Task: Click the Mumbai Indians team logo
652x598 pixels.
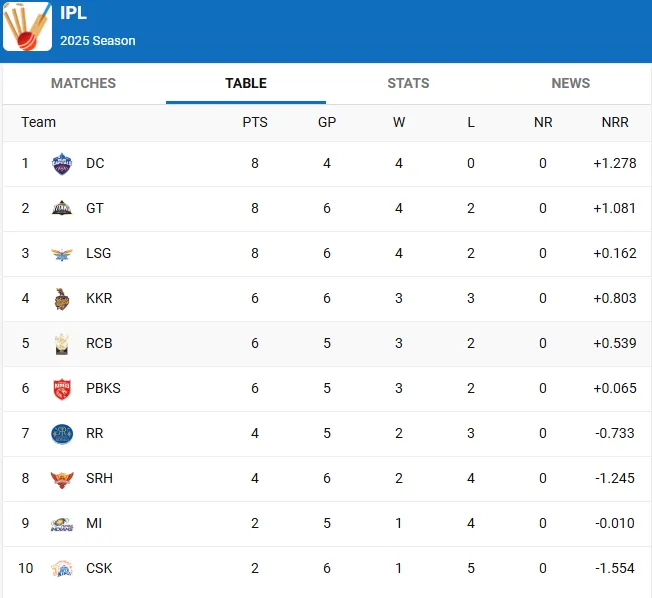Action: pos(62,523)
